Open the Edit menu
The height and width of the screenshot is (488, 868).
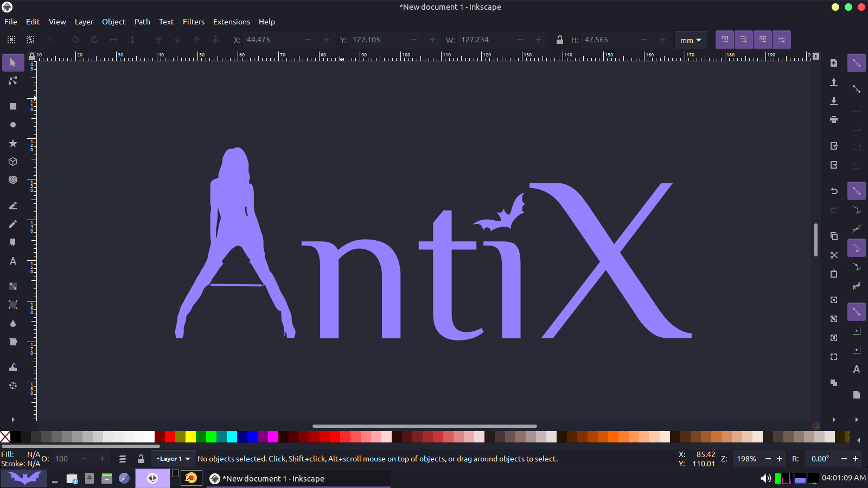pyautogui.click(x=33, y=22)
